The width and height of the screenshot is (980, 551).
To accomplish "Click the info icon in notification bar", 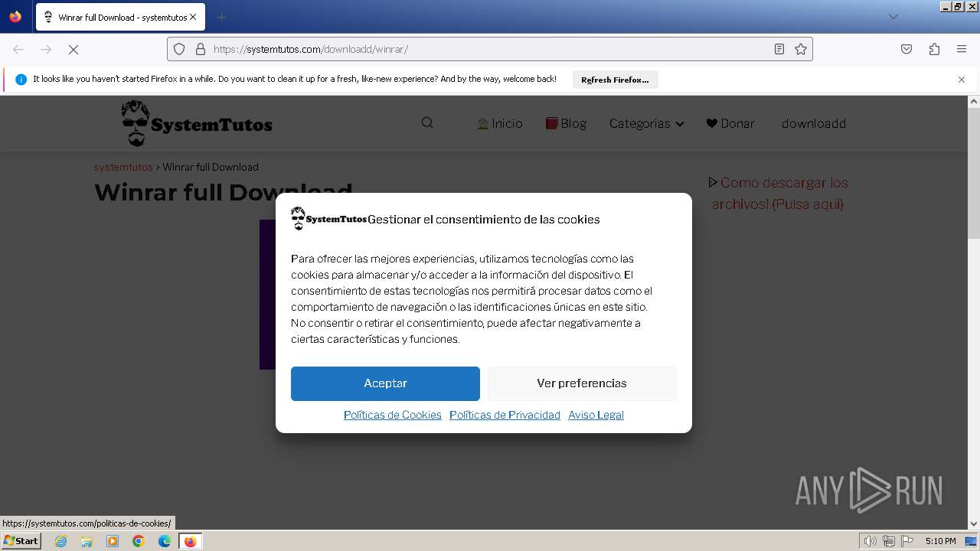I will pos(21,80).
